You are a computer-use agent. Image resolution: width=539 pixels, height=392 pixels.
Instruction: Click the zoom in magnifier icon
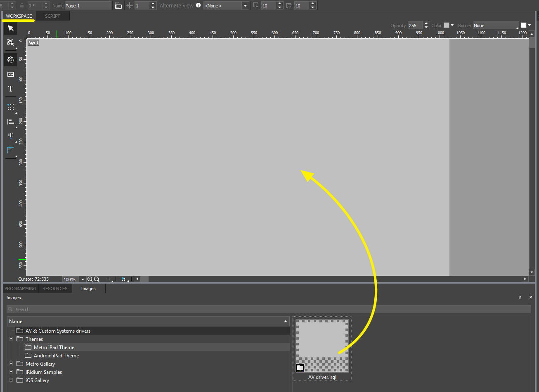90,279
